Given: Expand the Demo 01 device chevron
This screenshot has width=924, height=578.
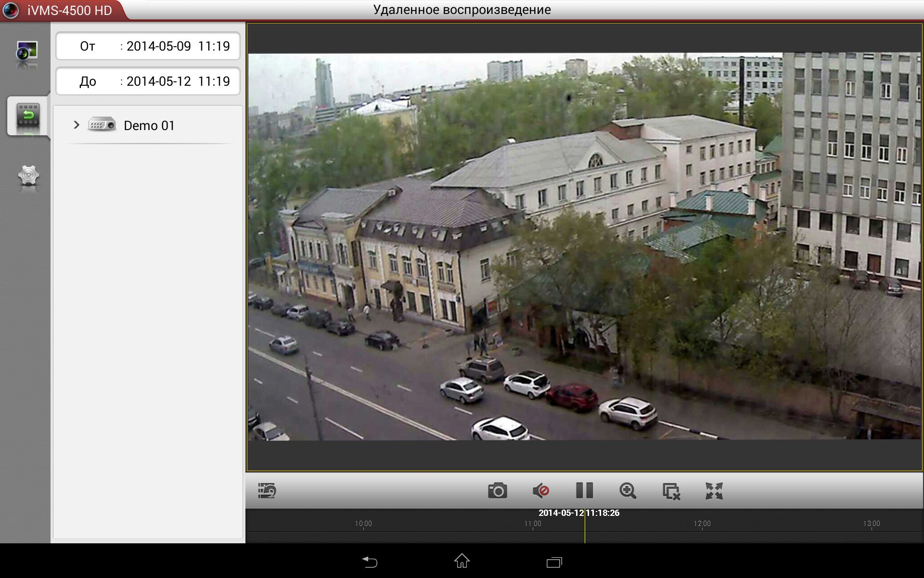Looking at the screenshot, I should point(76,125).
